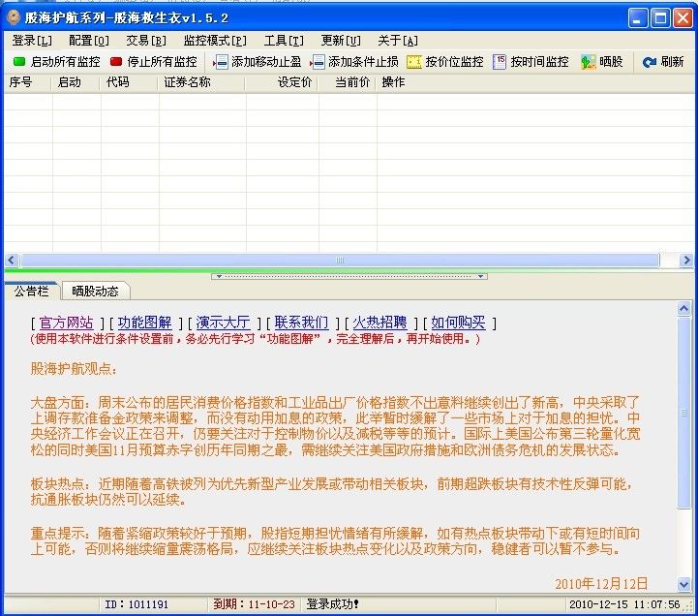Click the 添加条件止损 toolbar icon
This screenshot has width=698, height=616.
point(318,62)
